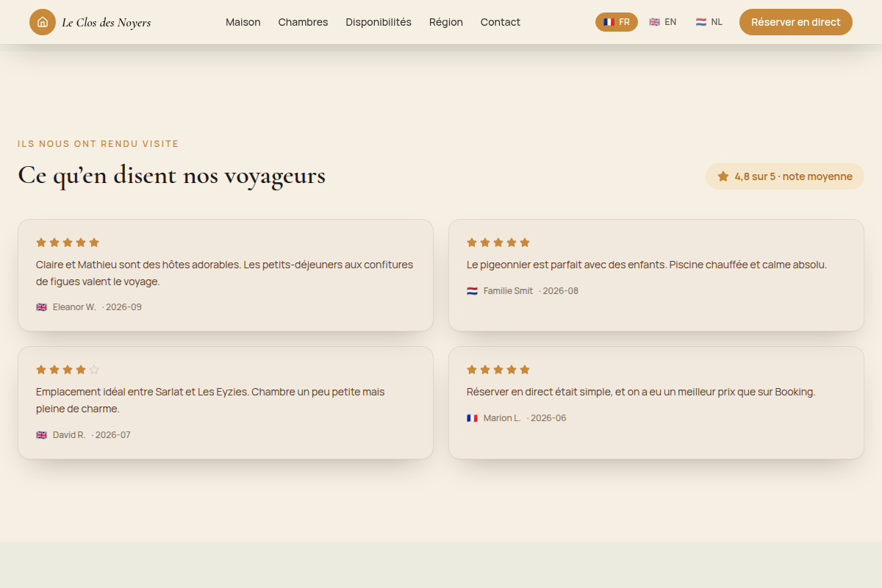Click review text mentioning Sarlat et Les Eyzies

[210, 401]
